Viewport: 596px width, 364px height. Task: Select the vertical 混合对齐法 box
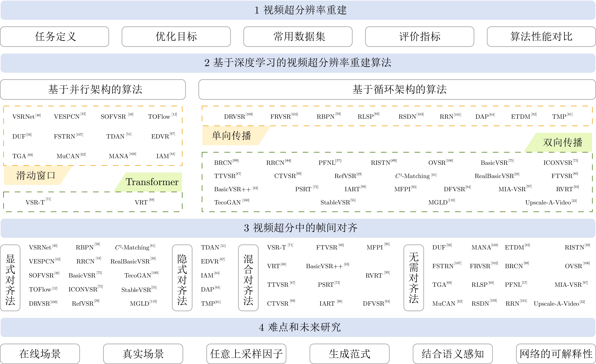coord(248,278)
